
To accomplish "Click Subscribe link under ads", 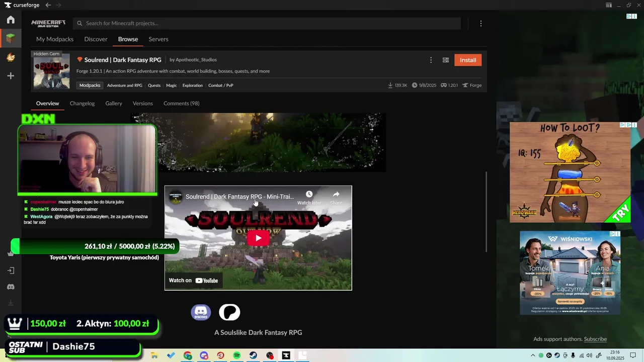I will [595, 339].
